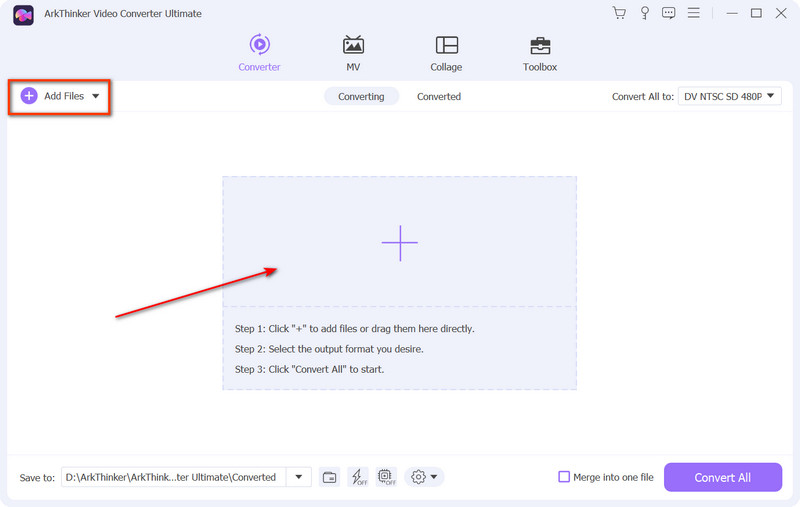Switch to the Converter tab
The image size is (800, 507).
[259, 53]
